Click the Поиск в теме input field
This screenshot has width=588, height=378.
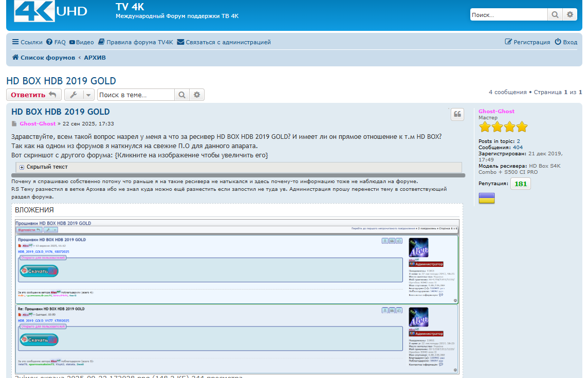(x=136, y=95)
